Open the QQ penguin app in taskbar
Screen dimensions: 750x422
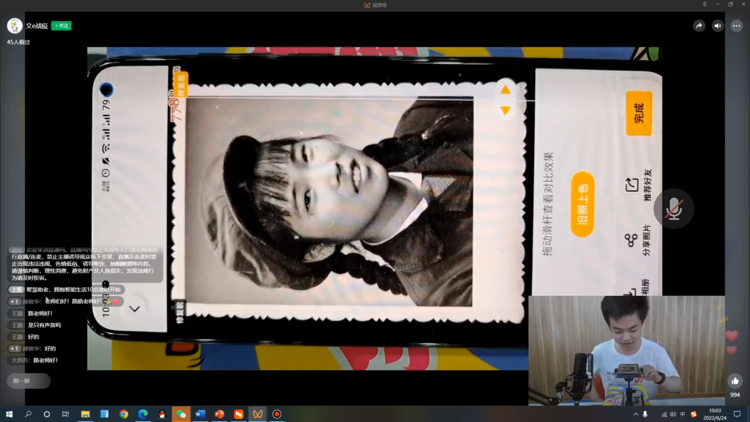pyautogui.click(x=162, y=414)
